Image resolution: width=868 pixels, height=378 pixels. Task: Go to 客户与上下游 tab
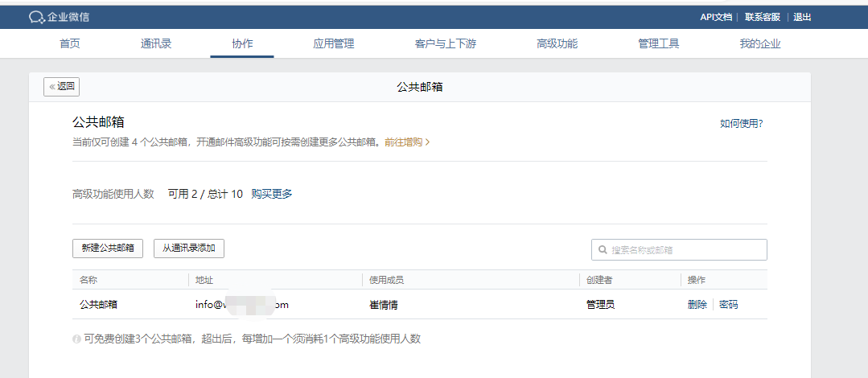[445, 43]
